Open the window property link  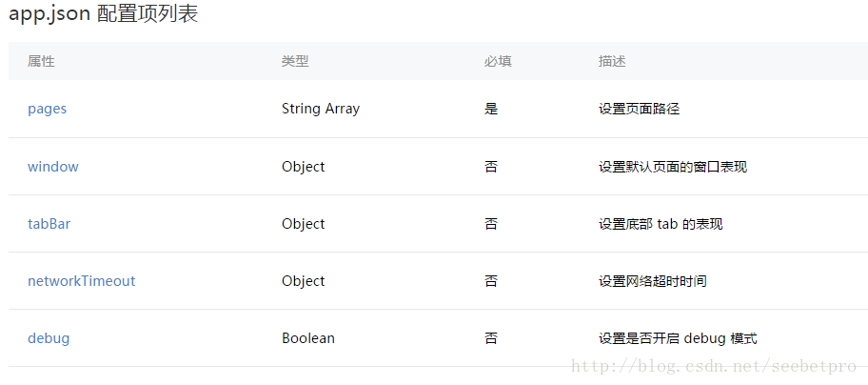[53, 167]
